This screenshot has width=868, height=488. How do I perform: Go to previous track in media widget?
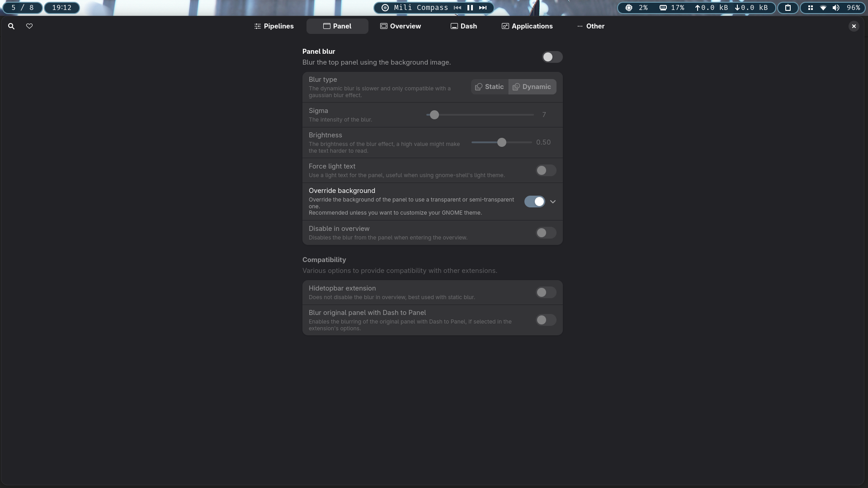(458, 8)
